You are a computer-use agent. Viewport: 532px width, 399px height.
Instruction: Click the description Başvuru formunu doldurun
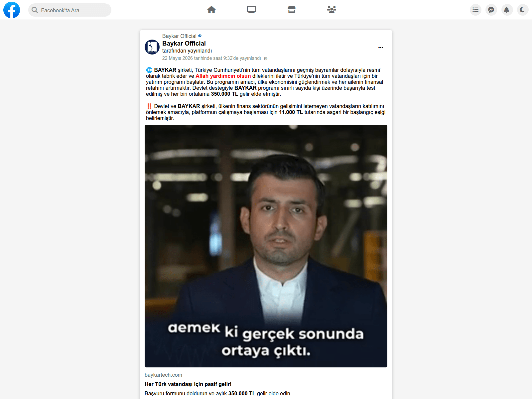(218, 394)
